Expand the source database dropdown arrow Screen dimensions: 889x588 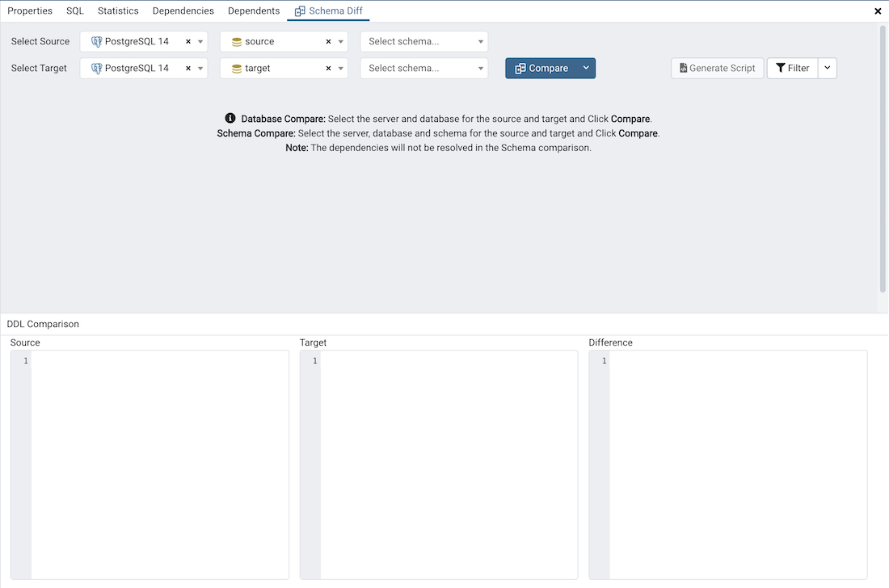341,41
